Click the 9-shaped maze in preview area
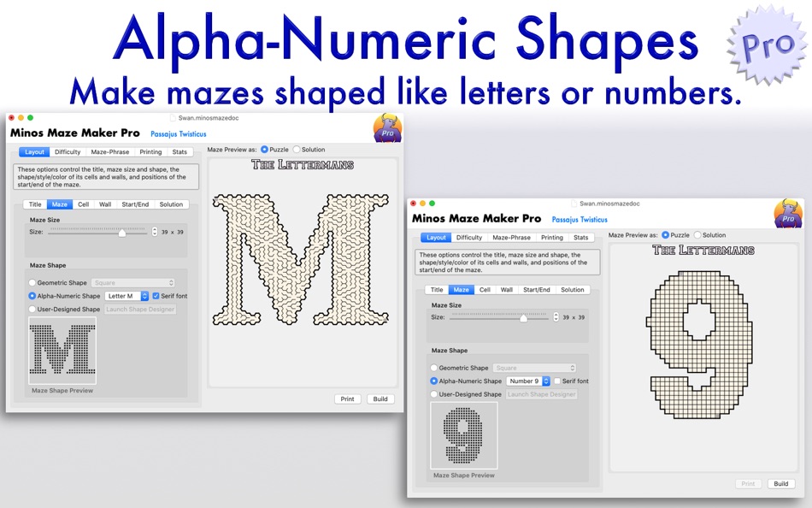 700,345
